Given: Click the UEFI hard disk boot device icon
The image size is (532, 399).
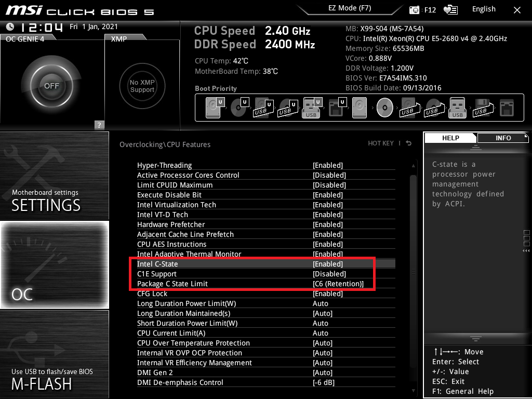Looking at the screenshot, I should [x=216, y=108].
